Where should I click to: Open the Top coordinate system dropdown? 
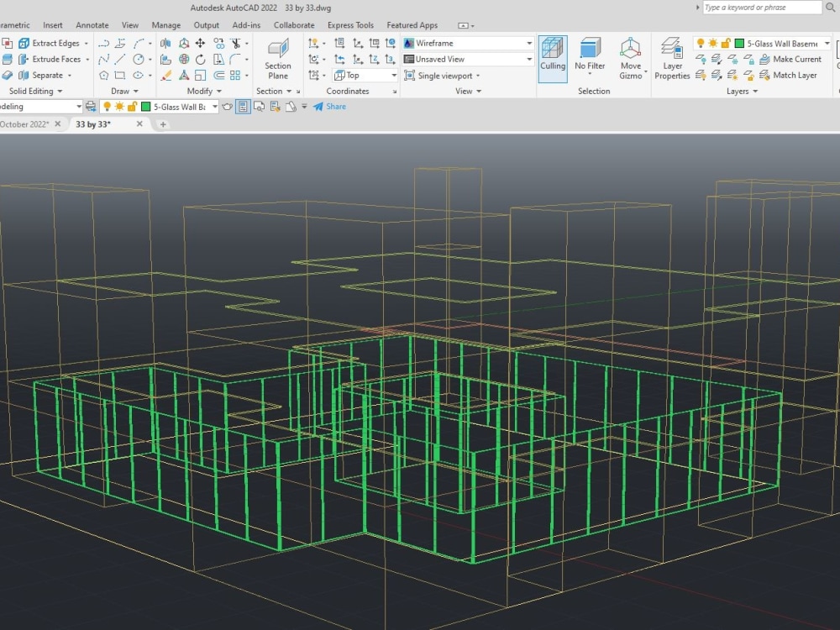392,75
